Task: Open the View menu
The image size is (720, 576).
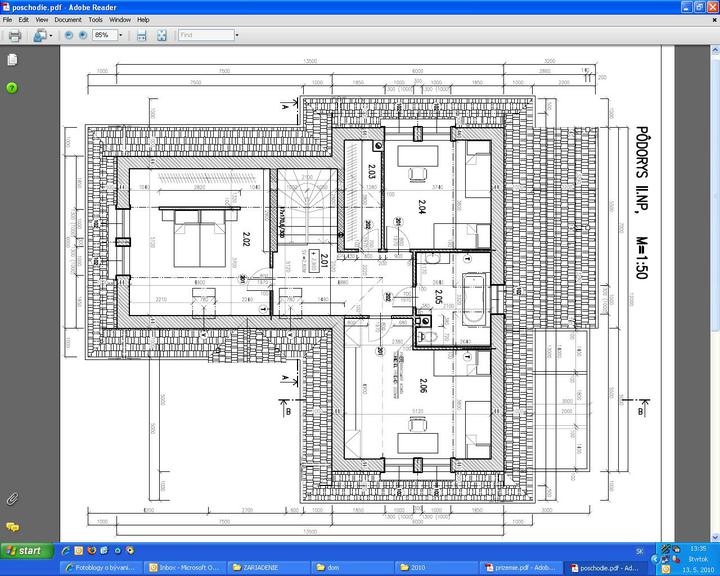Action: pos(41,19)
